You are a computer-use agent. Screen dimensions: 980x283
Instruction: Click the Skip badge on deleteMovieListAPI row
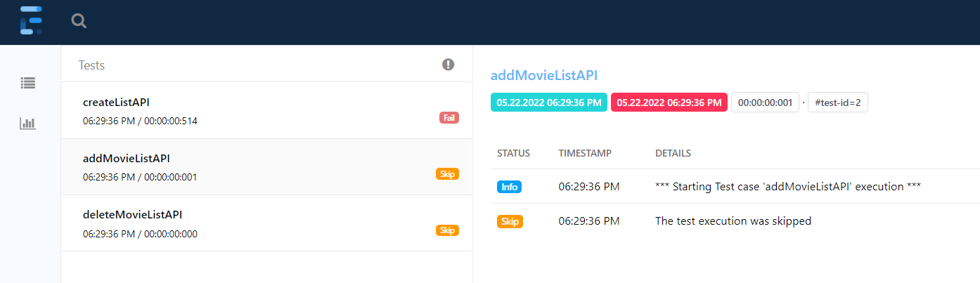click(x=447, y=230)
